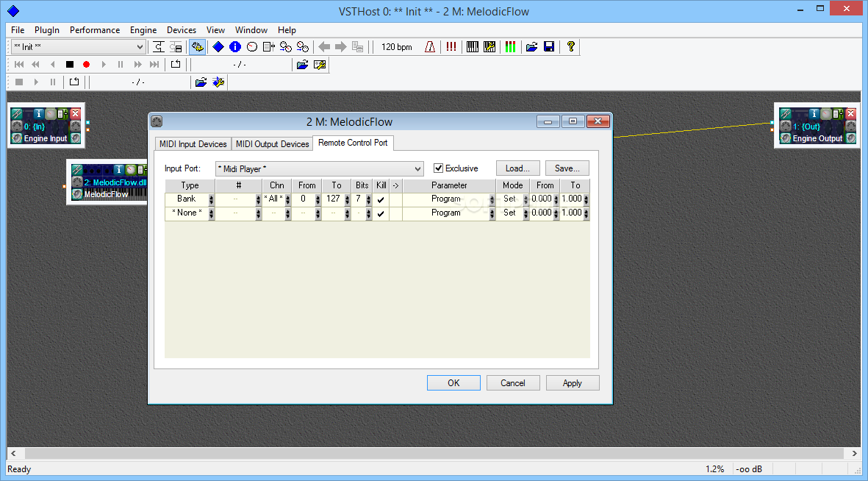Close the Engine Input module with red X
Screen dimensions: 868x481
[75, 113]
